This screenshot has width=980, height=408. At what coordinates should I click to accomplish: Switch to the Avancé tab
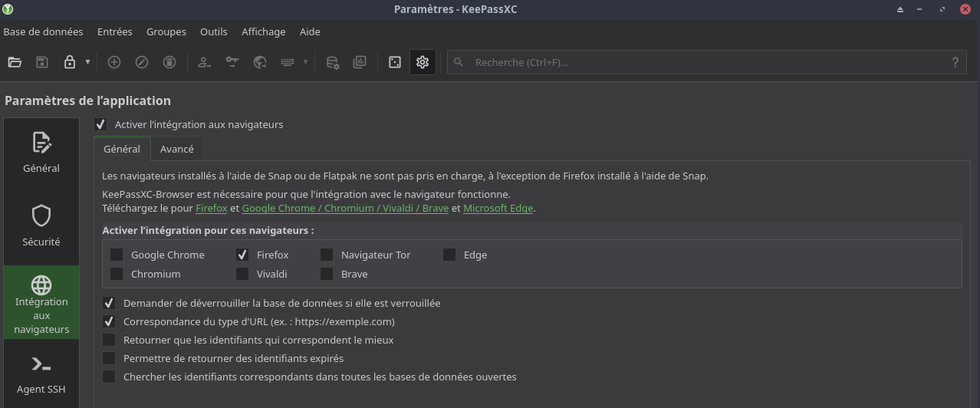(176, 149)
